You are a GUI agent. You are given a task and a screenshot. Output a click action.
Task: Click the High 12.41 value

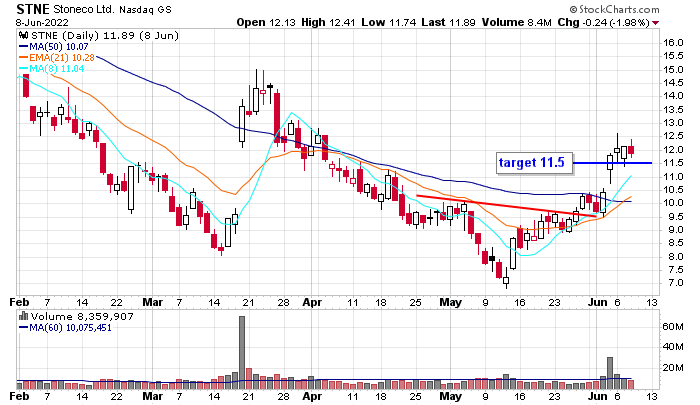(329, 22)
